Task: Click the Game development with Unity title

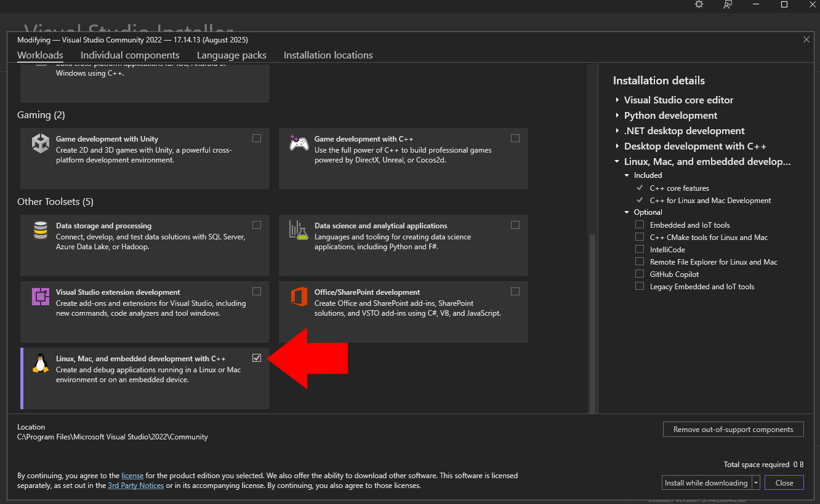Action: point(107,139)
